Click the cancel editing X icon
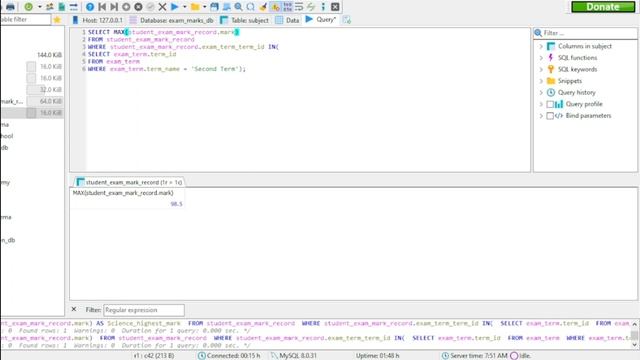 (162, 7)
